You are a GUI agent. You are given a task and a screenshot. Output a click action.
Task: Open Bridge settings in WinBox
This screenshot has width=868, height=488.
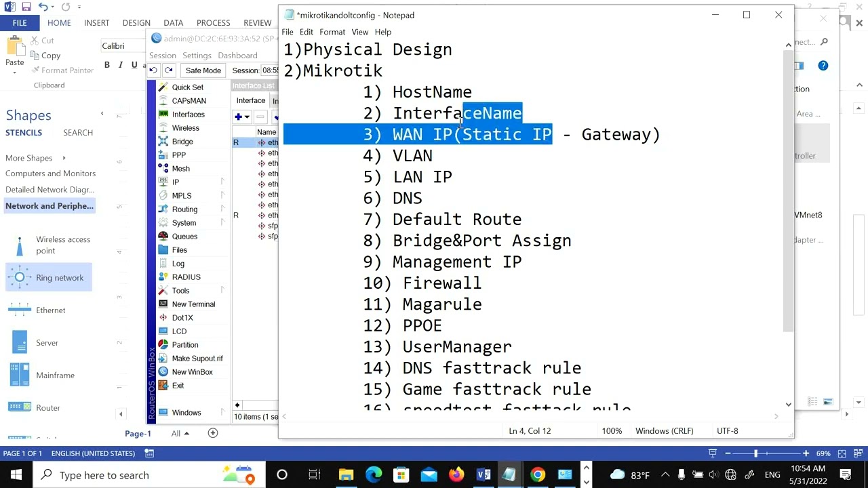(x=182, y=142)
